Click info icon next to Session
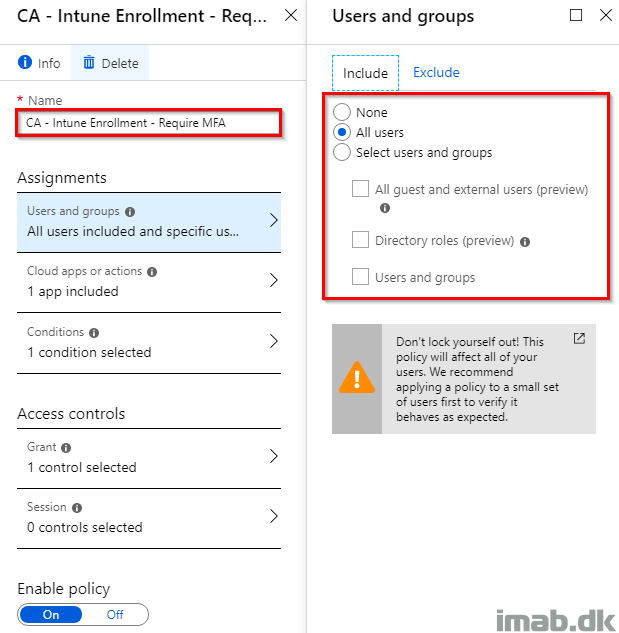The height and width of the screenshot is (633, 619). 77,508
